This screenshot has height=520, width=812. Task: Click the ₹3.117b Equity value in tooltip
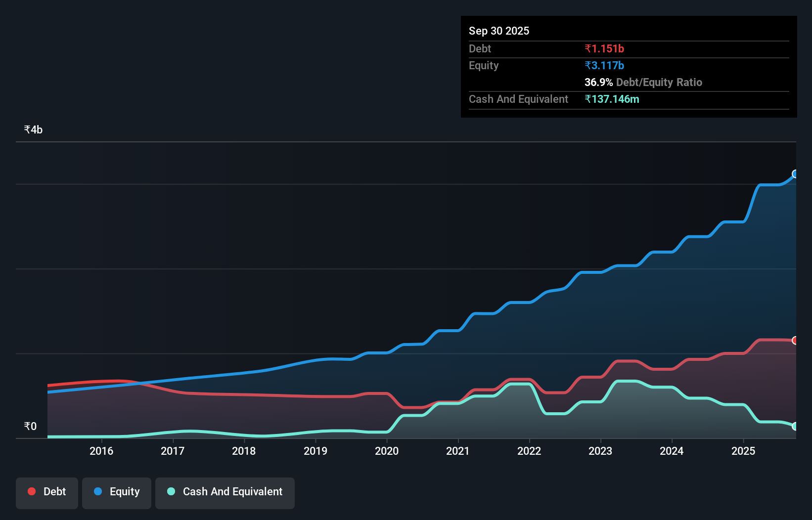tap(604, 65)
